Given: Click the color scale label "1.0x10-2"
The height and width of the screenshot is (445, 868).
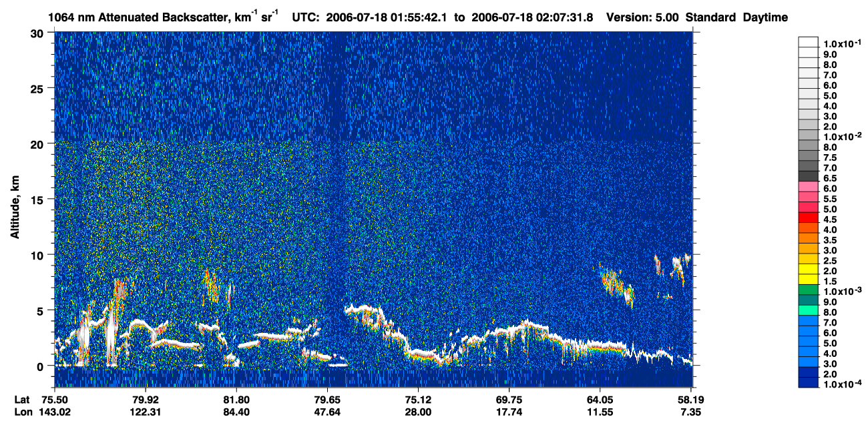Looking at the screenshot, I should pos(842,136).
